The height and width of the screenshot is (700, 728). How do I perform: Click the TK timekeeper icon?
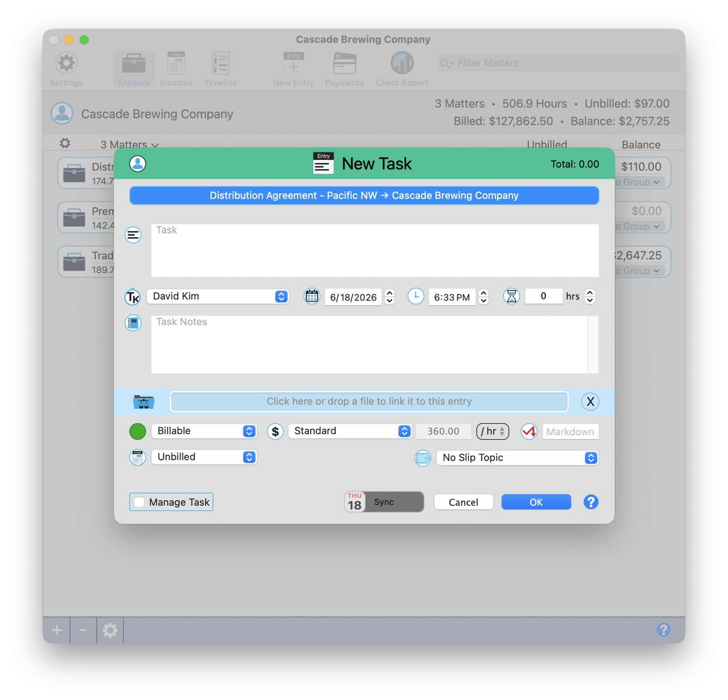click(x=133, y=297)
